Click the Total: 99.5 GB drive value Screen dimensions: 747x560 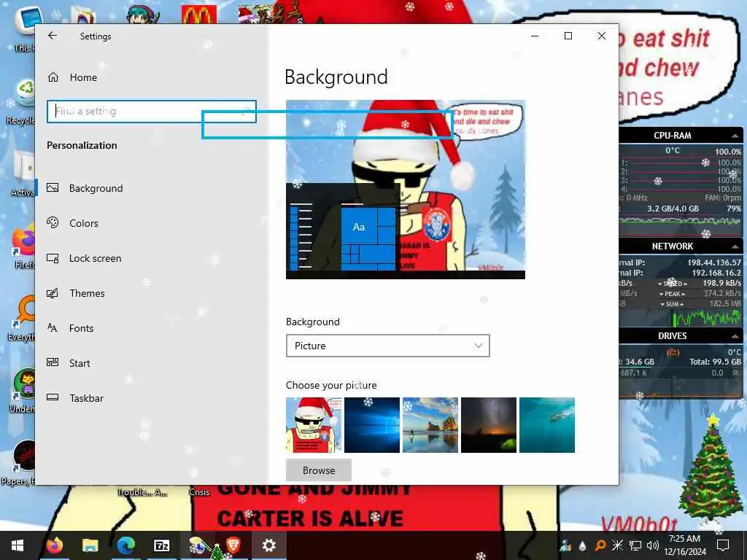click(x=715, y=362)
